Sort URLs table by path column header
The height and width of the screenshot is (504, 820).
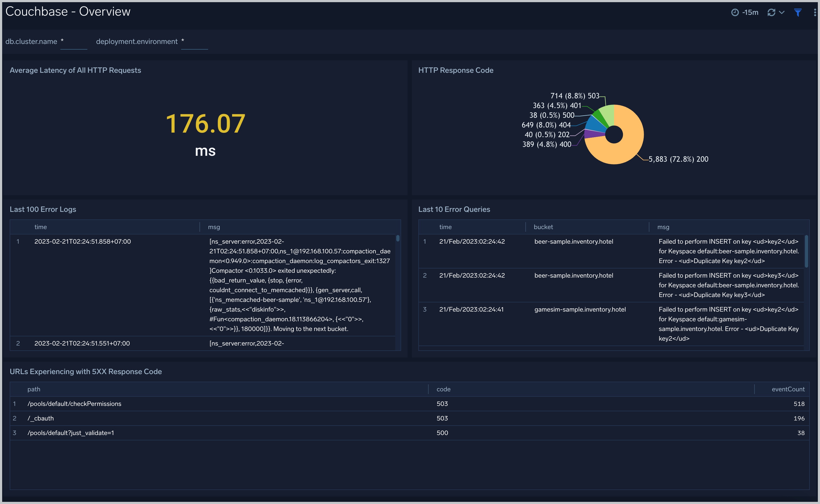coord(34,389)
